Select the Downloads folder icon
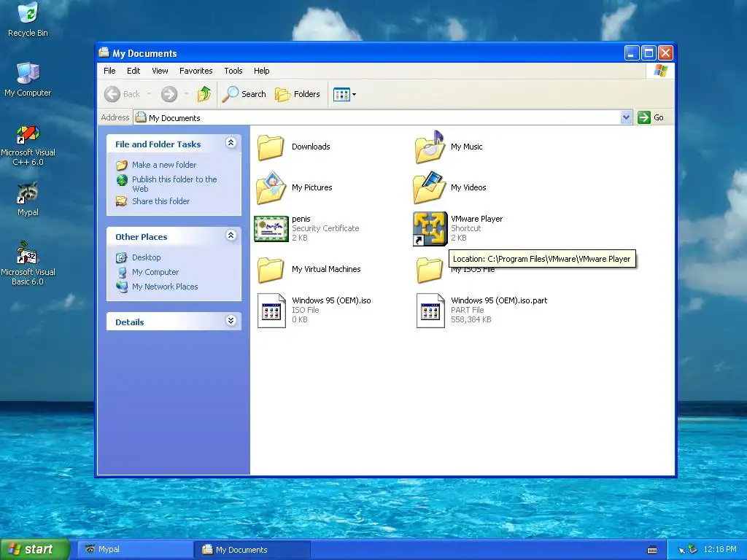This screenshot has height=560, width=747. 271,147
